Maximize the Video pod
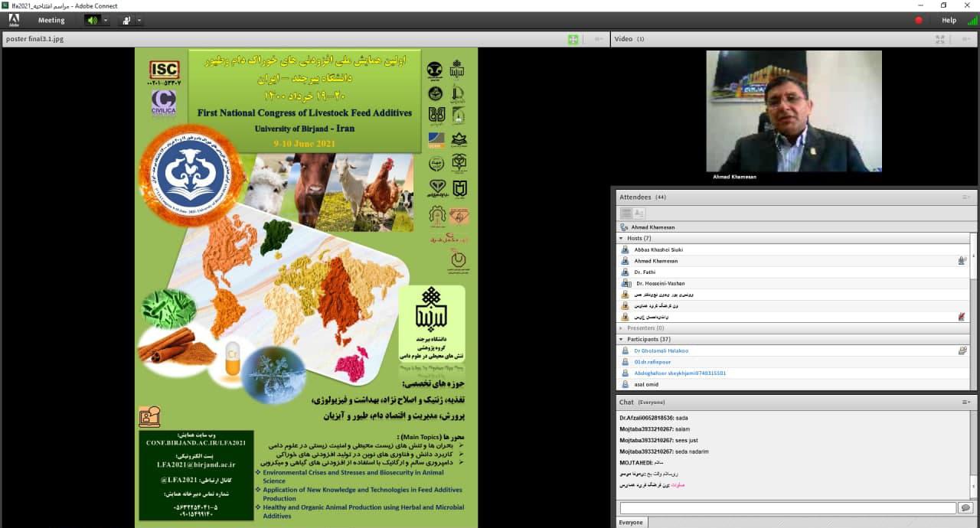The height and width of the screenshot is (528, 980). click(940, 39)
